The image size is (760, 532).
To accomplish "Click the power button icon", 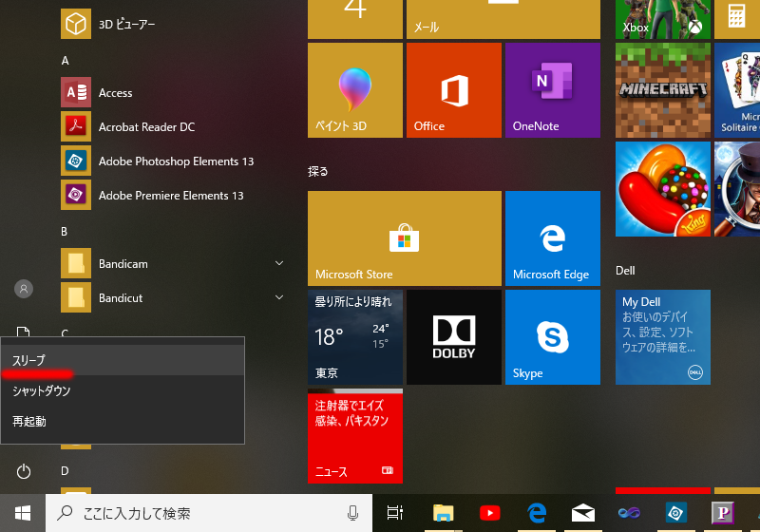I will point(23,471).
